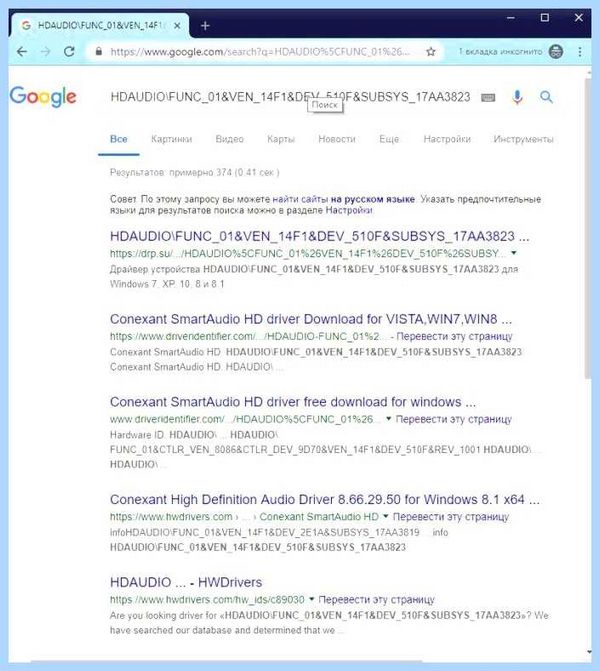Expand the hw_ids/c89030 URL dropdown arrow
The width and height of the screenshot is (600, 671).
click(311, 599)
